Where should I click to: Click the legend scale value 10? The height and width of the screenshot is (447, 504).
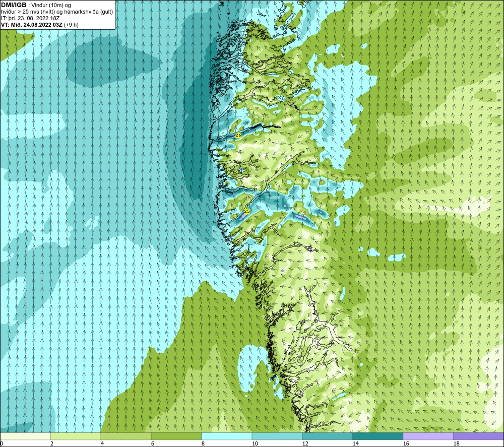coord(255,443)
